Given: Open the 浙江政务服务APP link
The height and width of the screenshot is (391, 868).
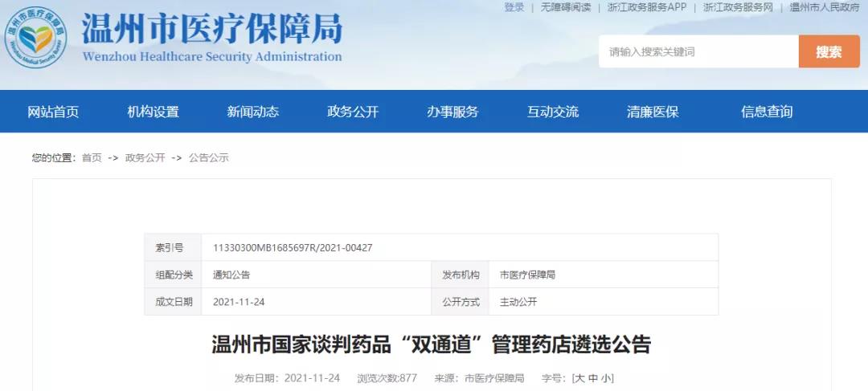Looking at the screenshot, I should [x=646, y=7].
